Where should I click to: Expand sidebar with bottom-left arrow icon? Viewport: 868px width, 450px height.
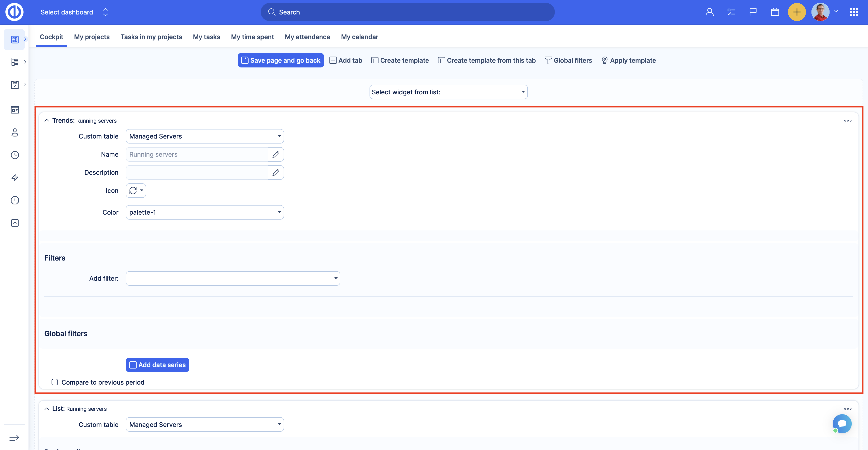tap(14, 437)
